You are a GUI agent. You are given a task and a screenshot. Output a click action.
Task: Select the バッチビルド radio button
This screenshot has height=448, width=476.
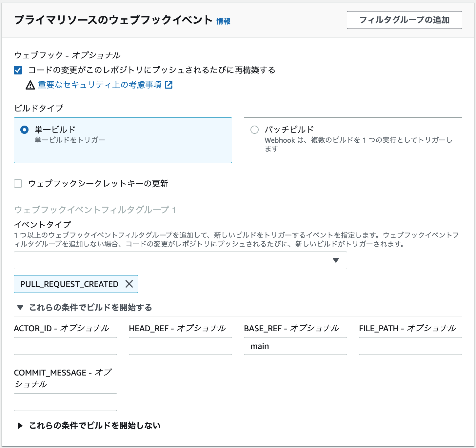click(x=255, y=130)
